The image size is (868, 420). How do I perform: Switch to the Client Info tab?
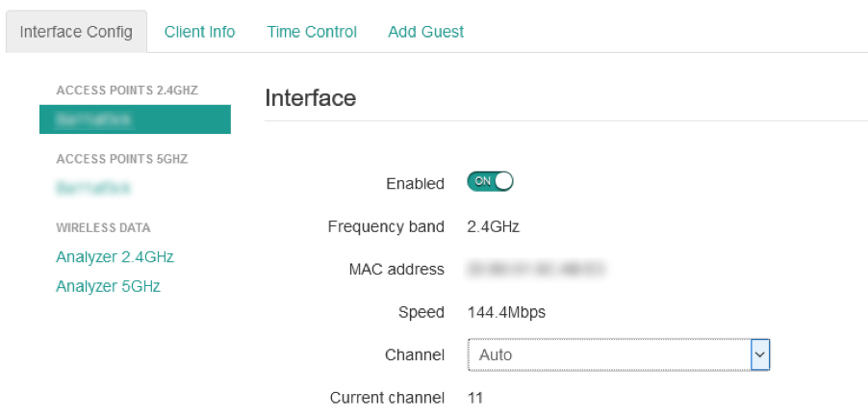coord(200,32)
